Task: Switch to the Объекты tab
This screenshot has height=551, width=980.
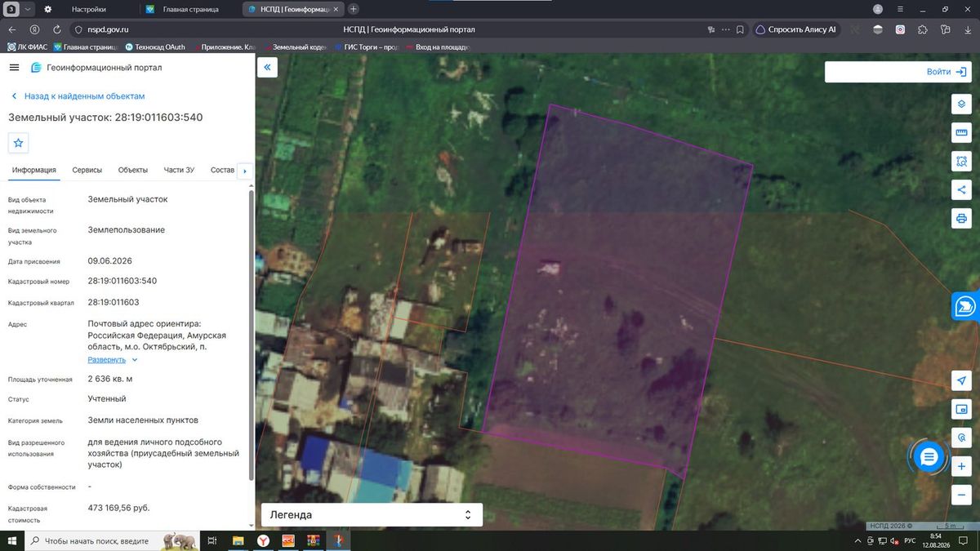Action: click(133, 170)
